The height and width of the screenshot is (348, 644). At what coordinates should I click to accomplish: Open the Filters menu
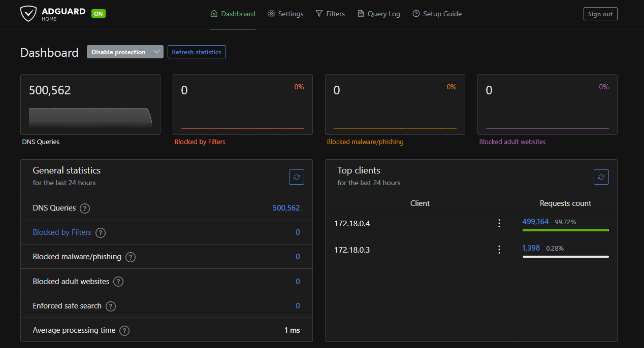(330, 14)
